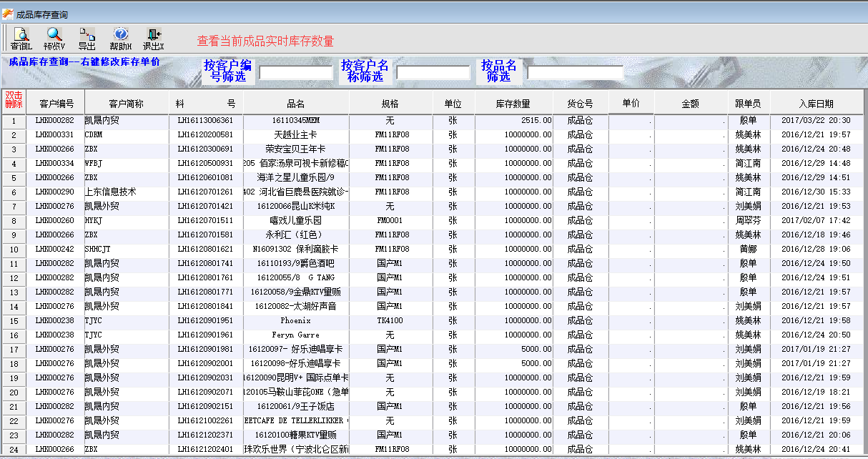Click material number LH16120601081

pyautogui.click(x=206, y=178)
